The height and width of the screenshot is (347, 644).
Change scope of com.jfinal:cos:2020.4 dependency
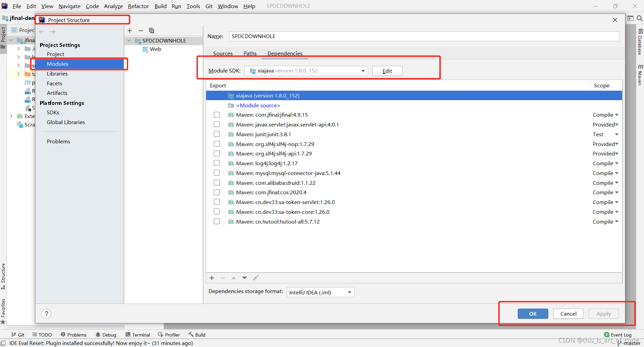[606, 193]
